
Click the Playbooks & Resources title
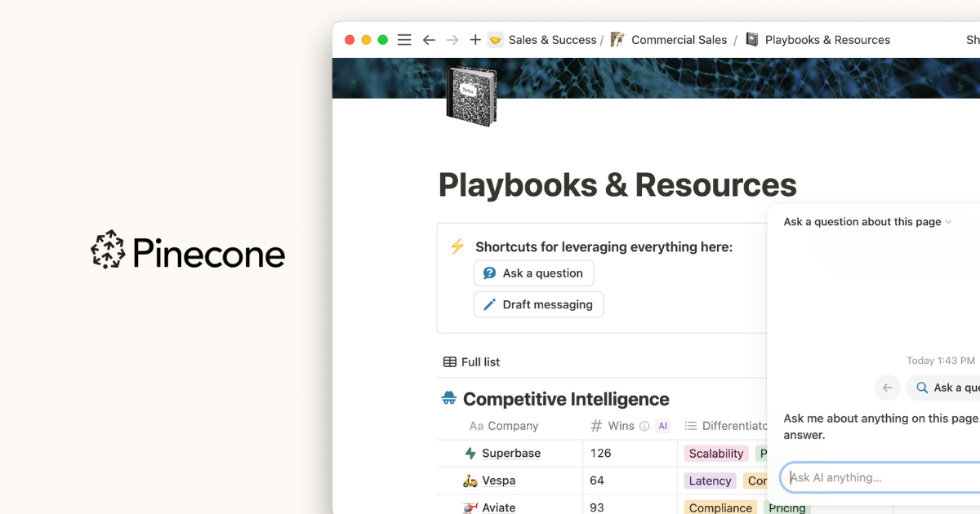click(617, 185)
